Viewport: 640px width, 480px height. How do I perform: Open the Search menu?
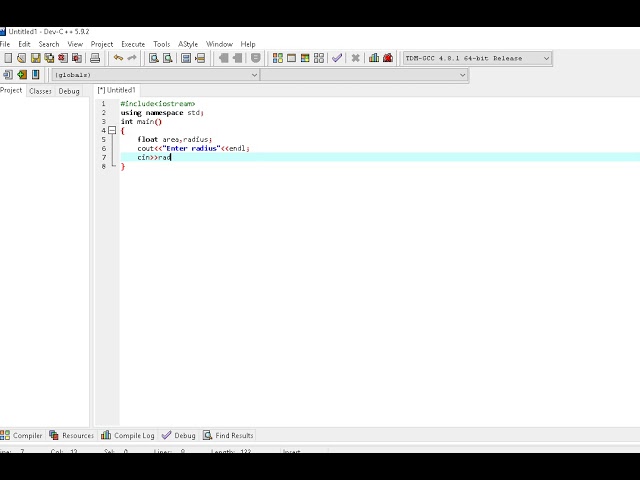coord(49,44)
